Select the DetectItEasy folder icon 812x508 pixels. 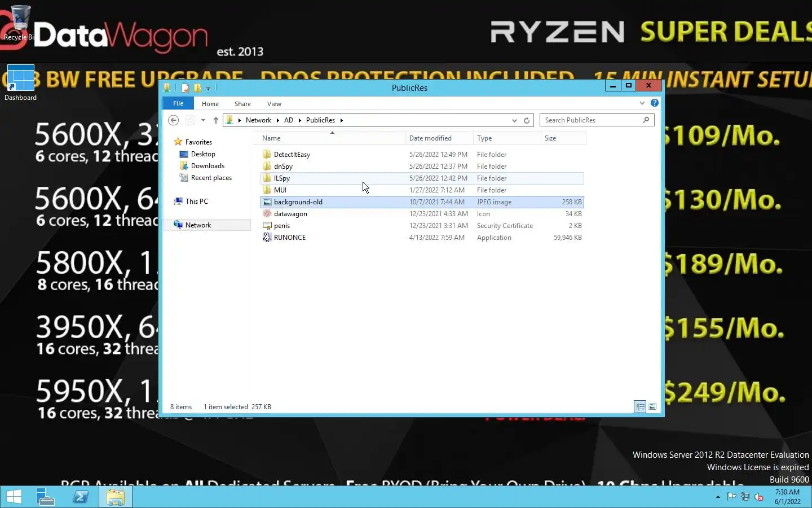(267, 154)
